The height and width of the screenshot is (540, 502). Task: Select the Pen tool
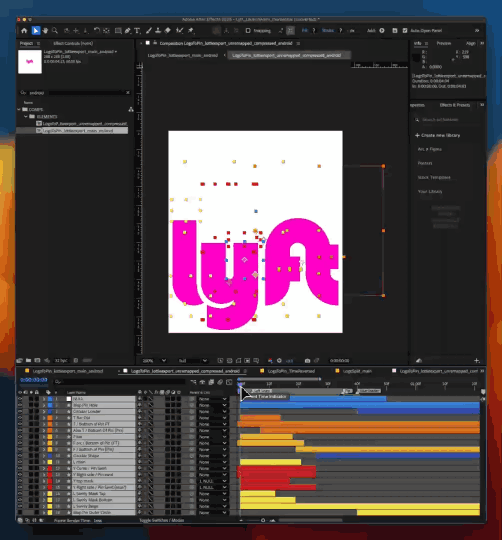tap(128, 31)
